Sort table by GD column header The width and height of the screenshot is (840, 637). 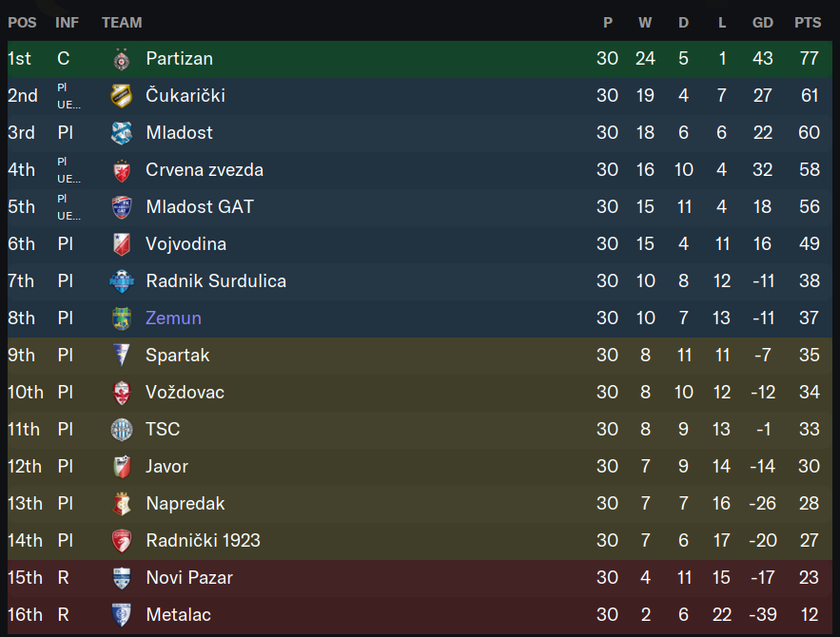pyautogui.click(x=762, y=23)
